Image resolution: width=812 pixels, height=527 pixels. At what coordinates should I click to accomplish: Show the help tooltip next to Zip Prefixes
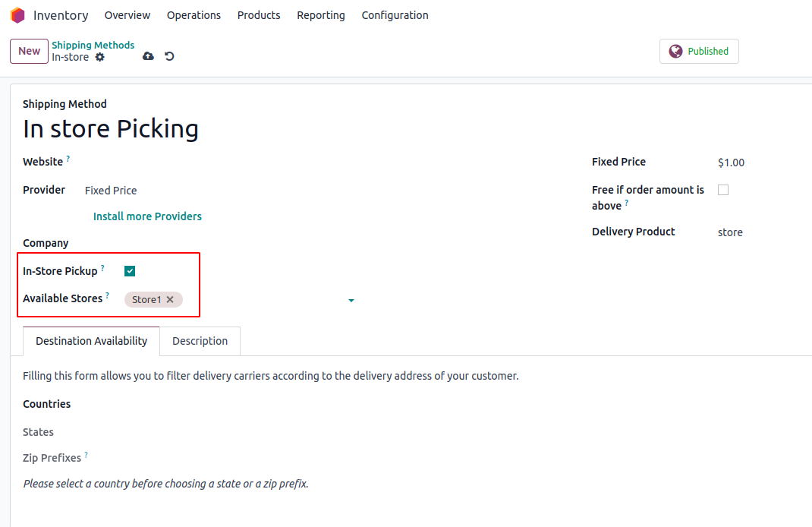pyautogui.click(x=86, y=455)
